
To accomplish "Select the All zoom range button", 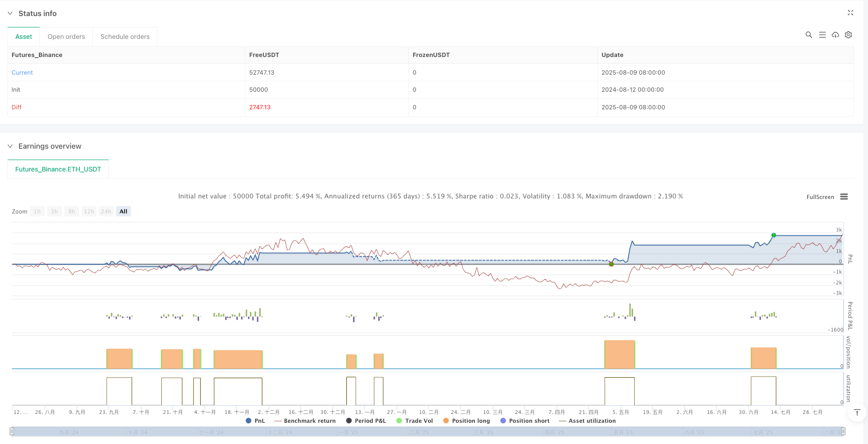I will click(123, 211).
